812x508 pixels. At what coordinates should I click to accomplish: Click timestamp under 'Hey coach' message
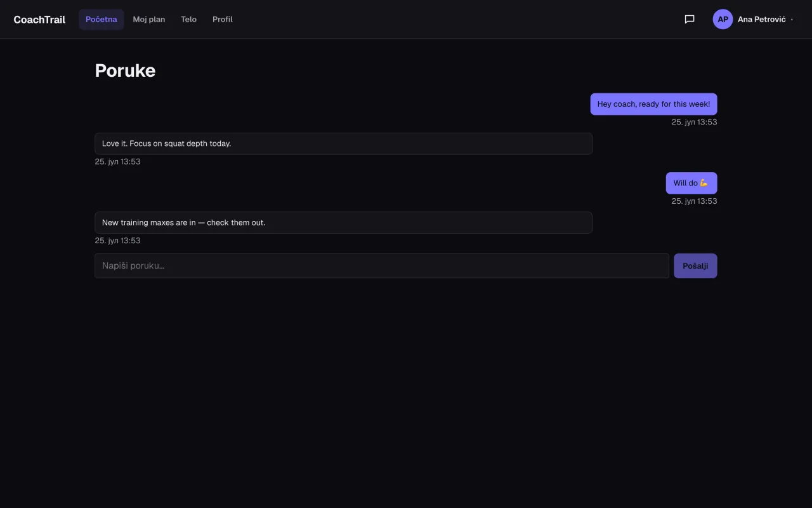point(694,122)
